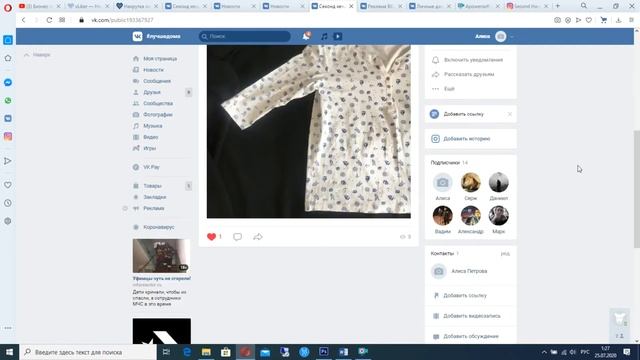Close the 'Добавить ссылку' block with X
The image size is (640, 360).
click(x=510, y=114)
